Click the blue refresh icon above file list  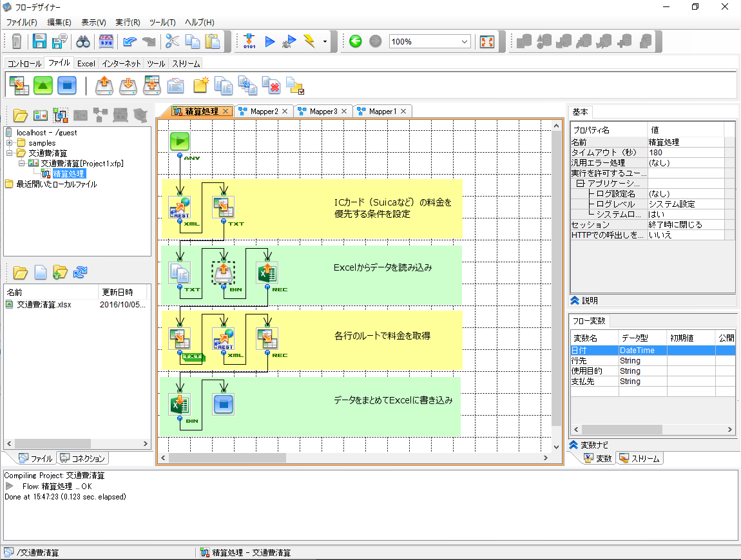coord(80,272)
